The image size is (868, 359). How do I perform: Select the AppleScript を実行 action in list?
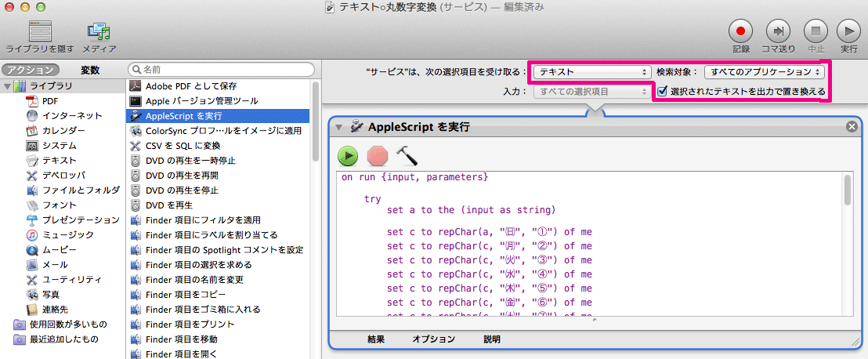pyautogui.click(x=219, y=116)
